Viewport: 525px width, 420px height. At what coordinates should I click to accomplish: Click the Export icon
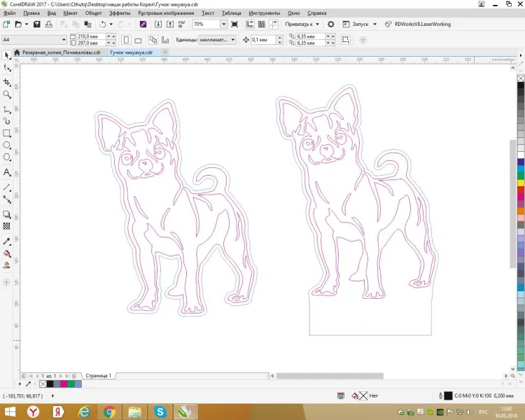tap(170, 24)
